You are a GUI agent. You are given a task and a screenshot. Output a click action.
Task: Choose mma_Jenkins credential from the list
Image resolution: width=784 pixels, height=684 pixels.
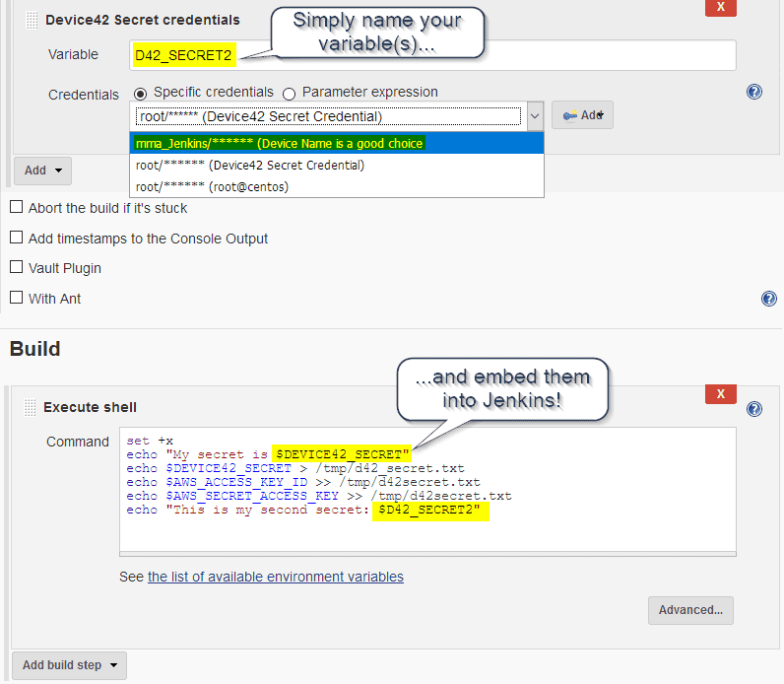(x=337, y=144)
